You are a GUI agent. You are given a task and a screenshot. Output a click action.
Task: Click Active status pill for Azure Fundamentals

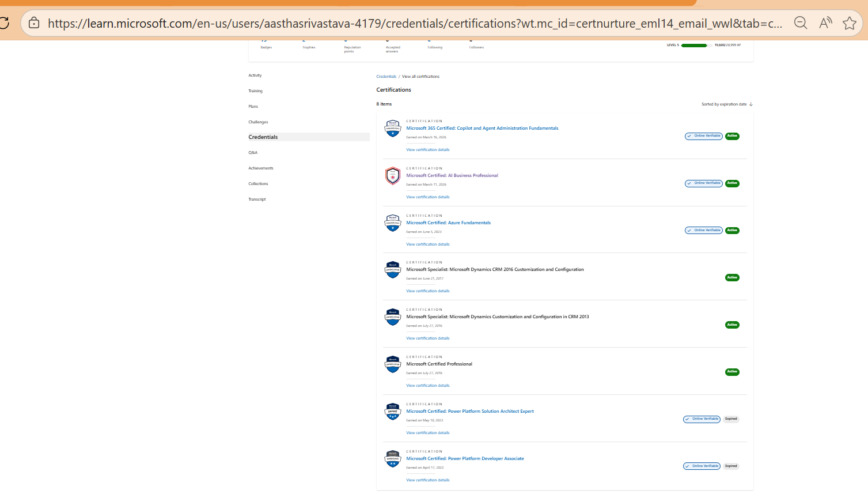click(732, 231)
